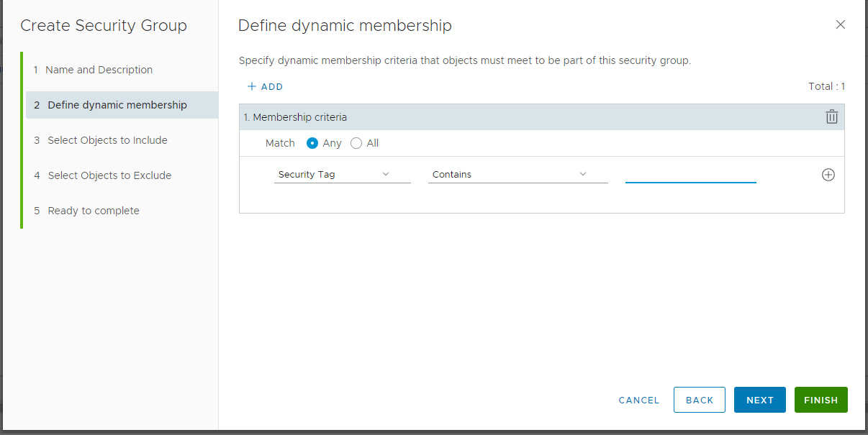The height and width of the screenshot is (435, 868).
Task: Select the All match radio button
Action: click(x=356, y=143)
